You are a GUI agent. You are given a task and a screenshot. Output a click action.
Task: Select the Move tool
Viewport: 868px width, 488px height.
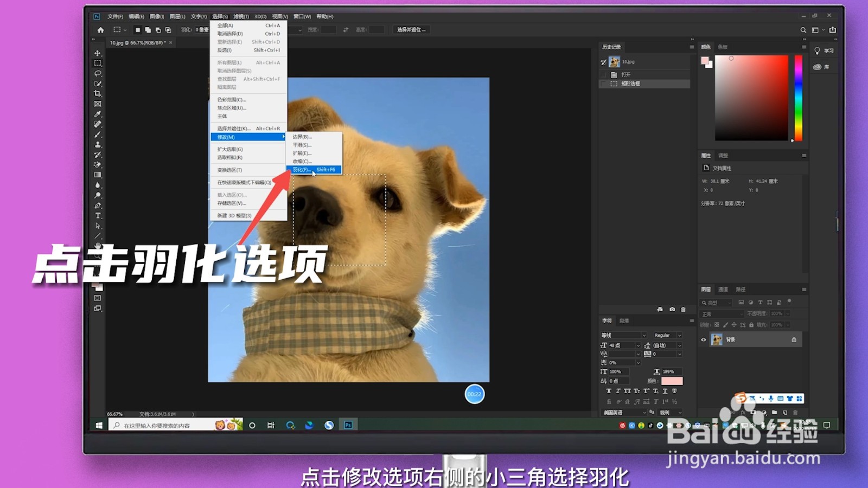(98, 53)
